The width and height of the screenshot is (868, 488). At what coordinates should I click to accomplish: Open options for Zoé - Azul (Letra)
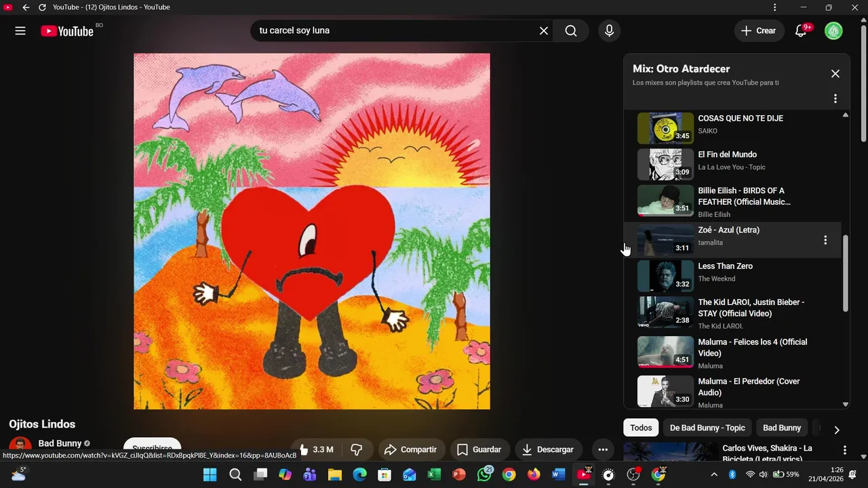point(825,240)
